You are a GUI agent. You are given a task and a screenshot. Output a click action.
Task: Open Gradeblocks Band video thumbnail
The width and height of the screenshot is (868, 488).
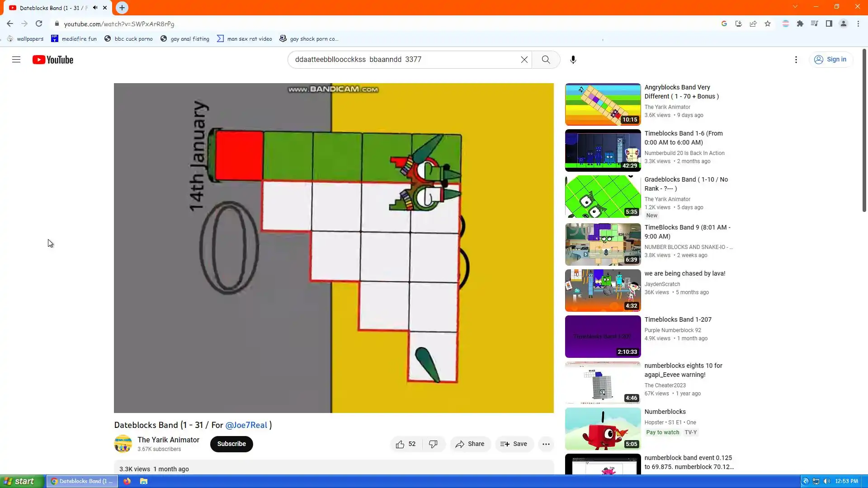[603, 197]
